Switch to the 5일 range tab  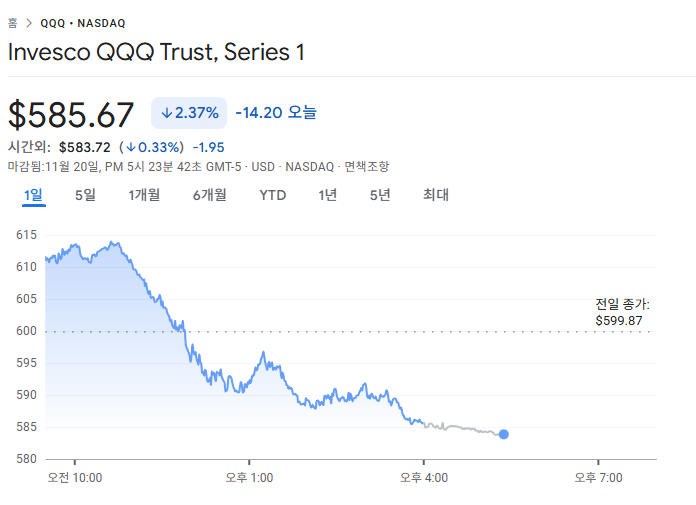[x=85, y=195]
